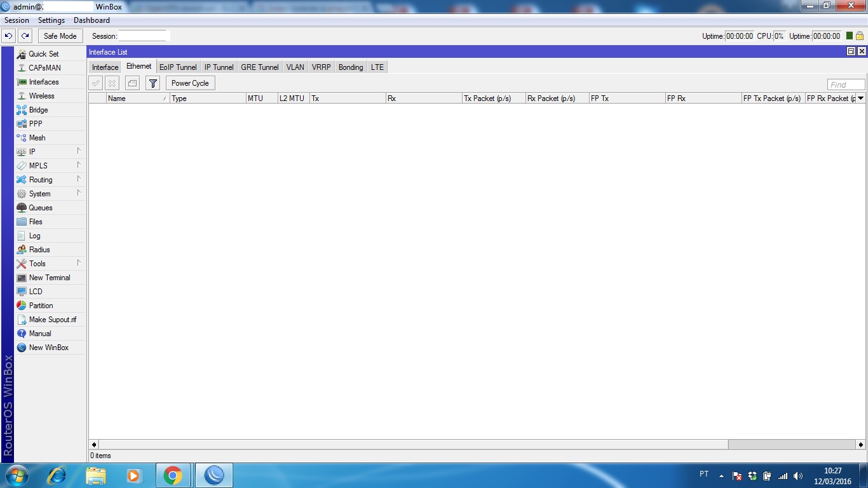
Task: Expand the MPLS submenu
Action: [50, 166]
